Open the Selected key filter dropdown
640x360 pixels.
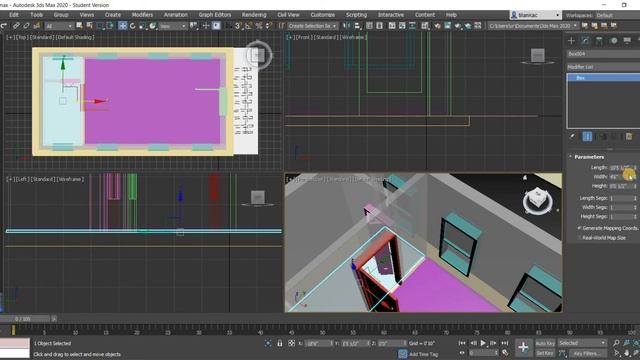[582, 343]
